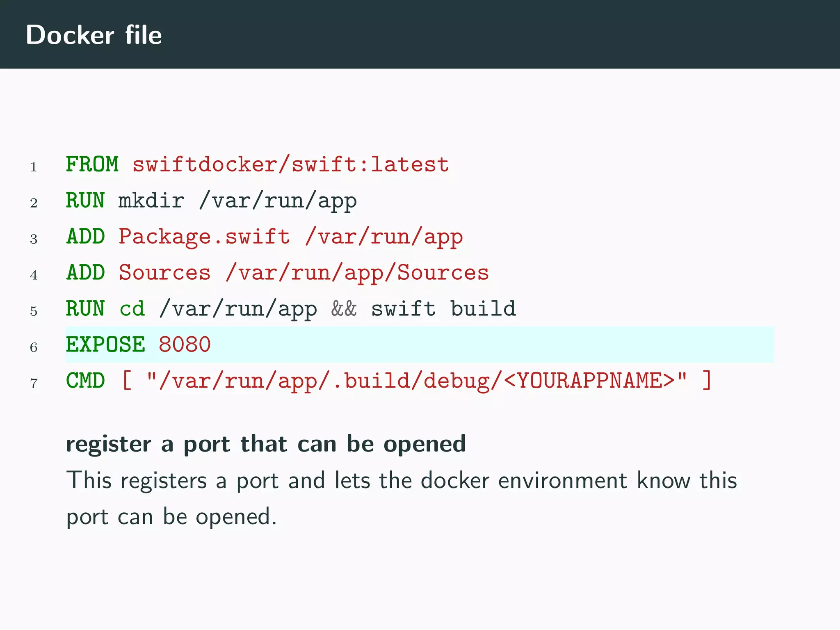Click the 'docker environment' phrase in the description

[x=524, y=480]
